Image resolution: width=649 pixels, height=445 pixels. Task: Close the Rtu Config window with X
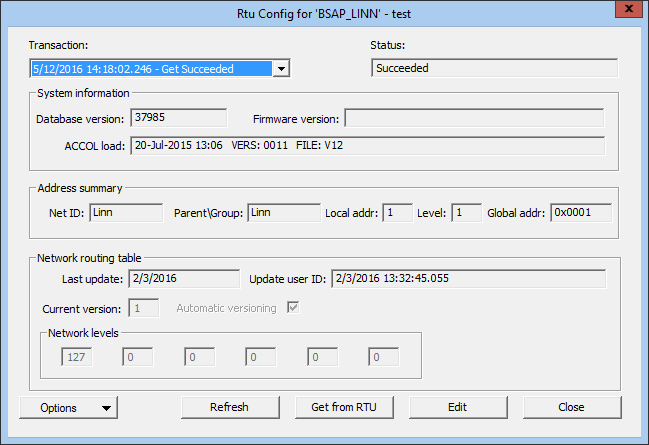click(x=628, y=9)
